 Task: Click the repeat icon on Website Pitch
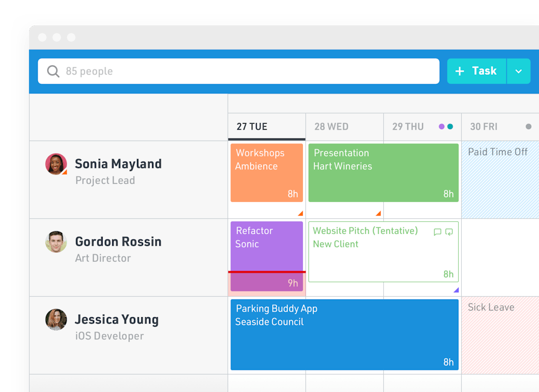(x=449, y=232)
